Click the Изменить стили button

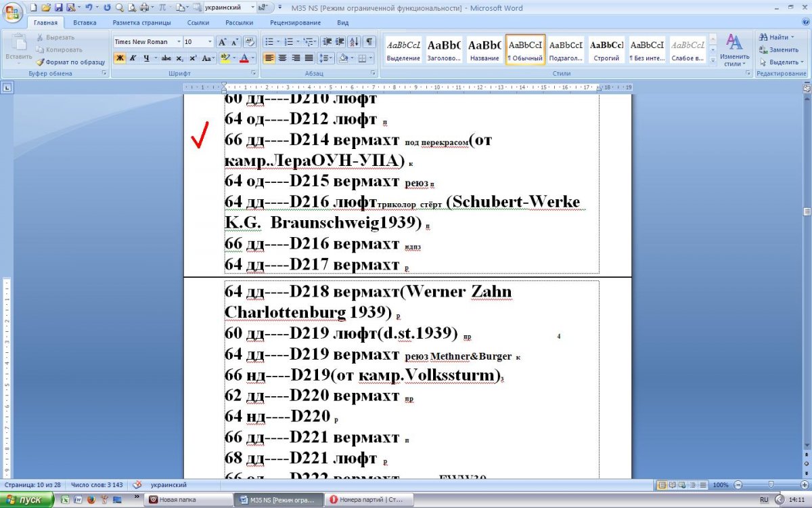[734, 50]
